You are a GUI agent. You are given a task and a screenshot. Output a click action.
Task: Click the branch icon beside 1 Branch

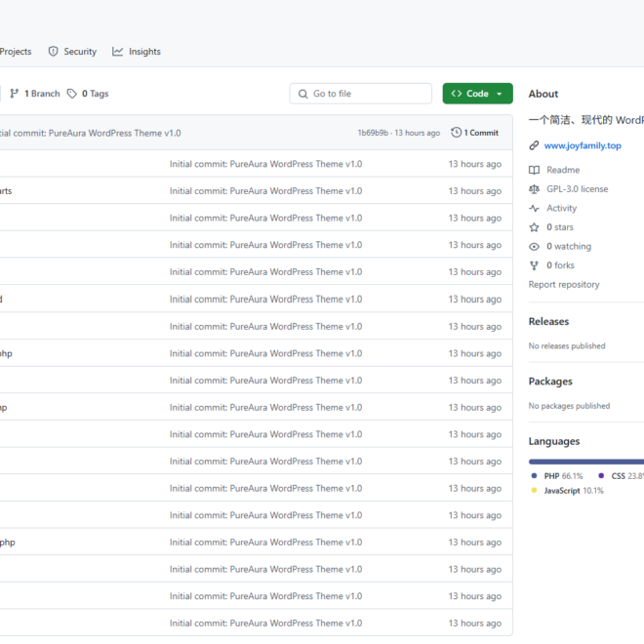(x=15, y=94)
